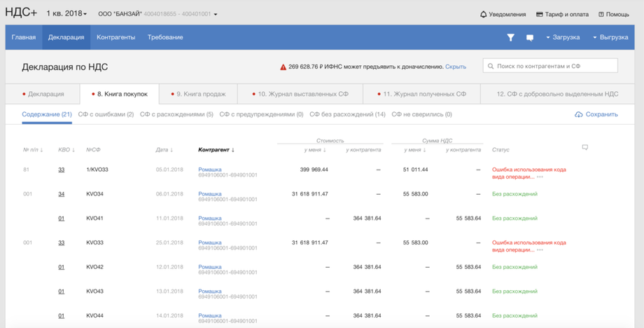Select the СФ с расхождениями (5) filter tab
The height and width of the screenshot is (328, 644).
click(x=176, y=114)
